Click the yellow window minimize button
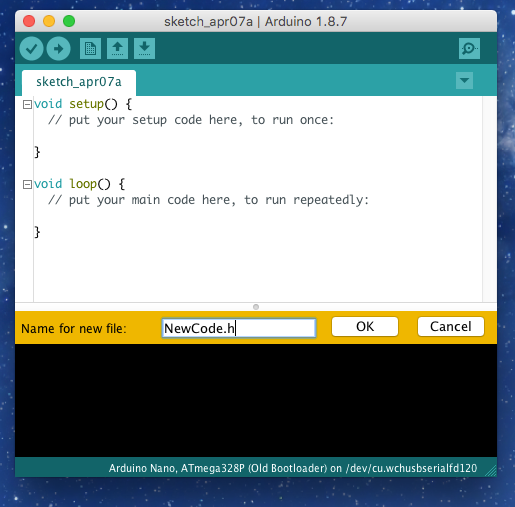Screen dimensions: 515x507 coord(49,21)
